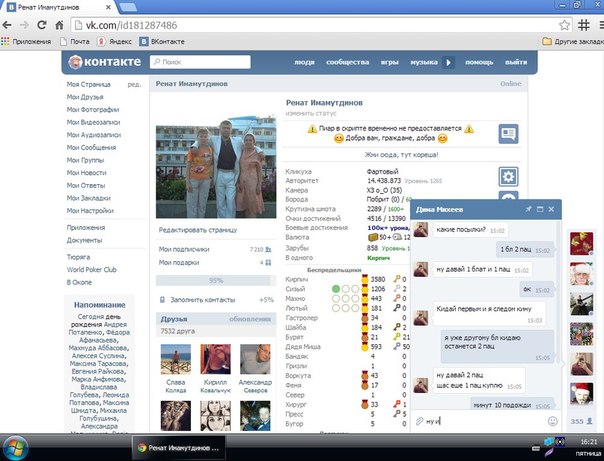Open the музыка header menu

point(424,62)
